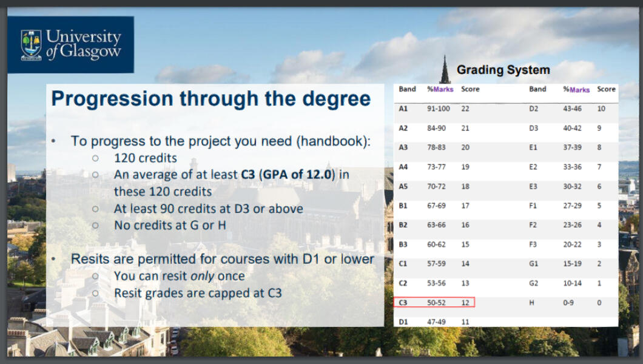
Task: Click the A3 band cell
Action: [403, 147]
